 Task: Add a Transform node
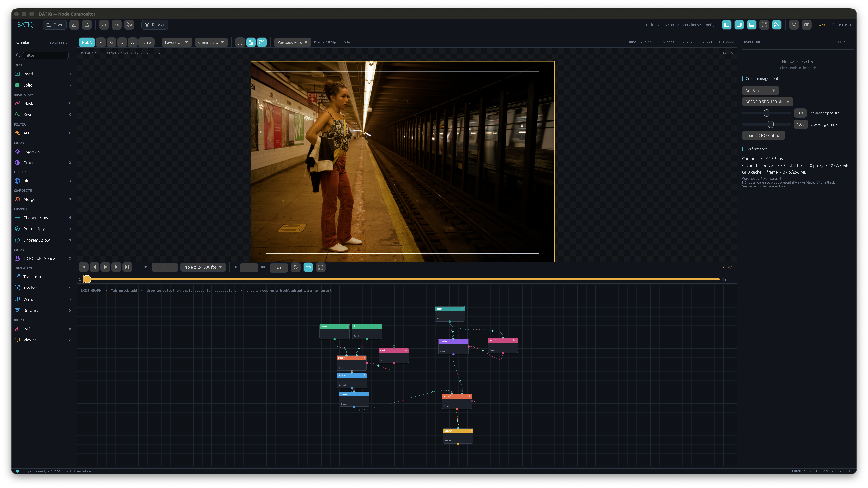(42, 277)
